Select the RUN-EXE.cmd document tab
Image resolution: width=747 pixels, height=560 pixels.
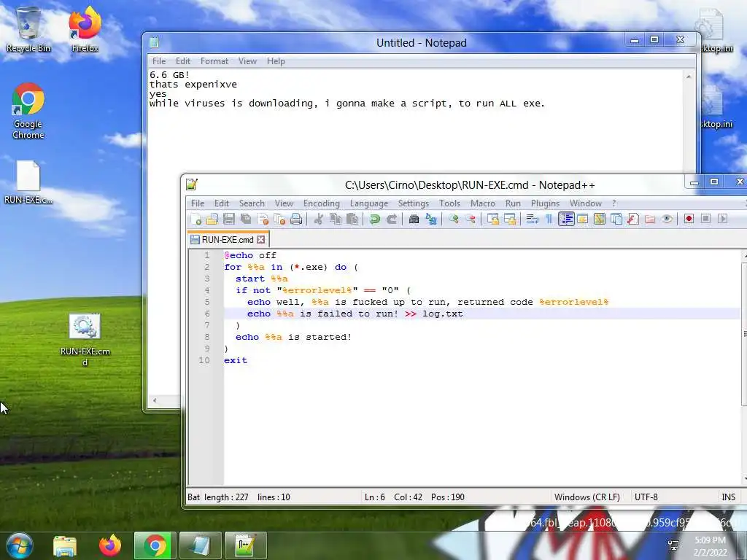(x=228, y=239)
